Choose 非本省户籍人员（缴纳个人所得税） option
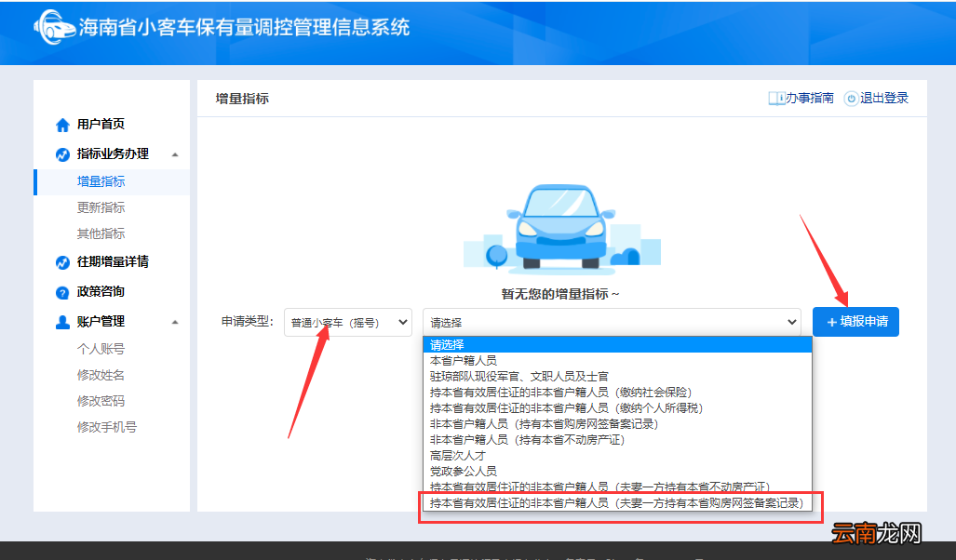956x560 pixels. click(617, 408)
